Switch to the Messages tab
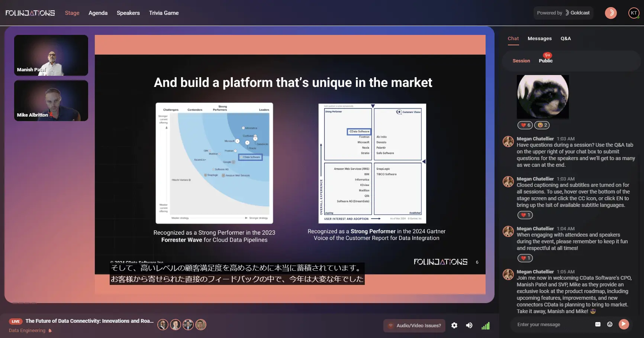 tap(540, 39)
